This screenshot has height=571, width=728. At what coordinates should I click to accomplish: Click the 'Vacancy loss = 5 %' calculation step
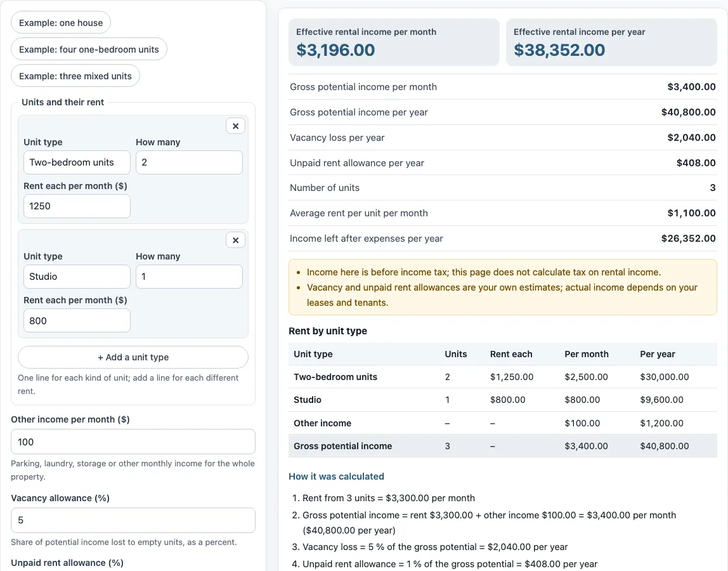435,547
